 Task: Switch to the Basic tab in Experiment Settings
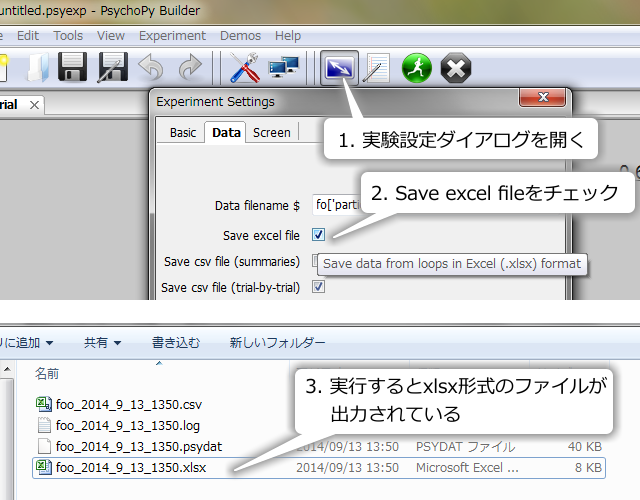tap(183, 133)
